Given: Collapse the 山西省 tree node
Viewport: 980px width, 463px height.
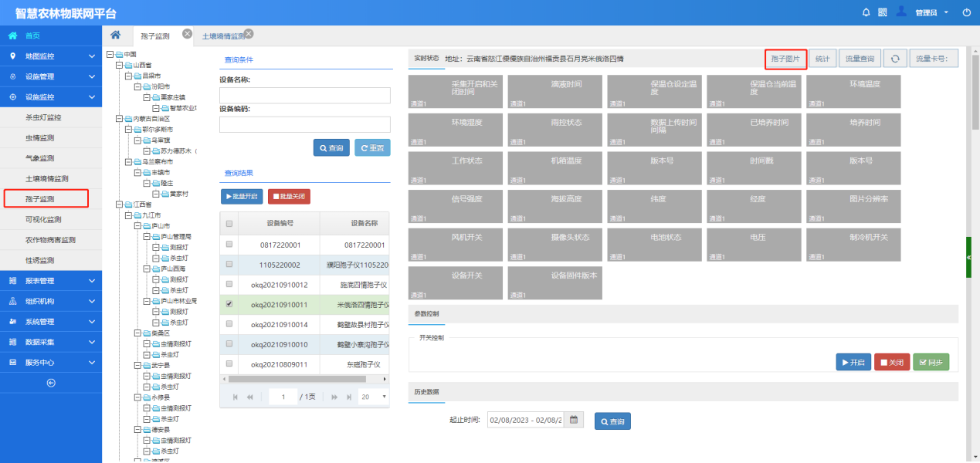Looking at the screenshot, I should 119,66.
